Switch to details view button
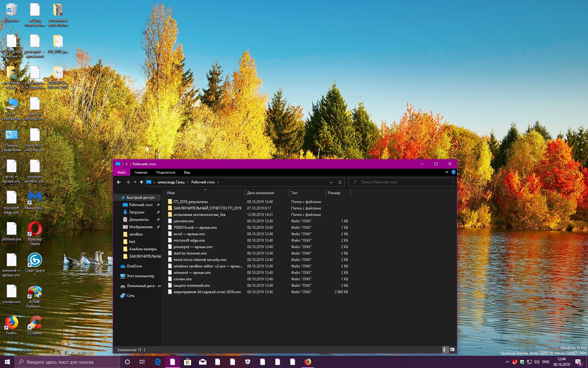The width and height of the screenshot is (588, 368). [x=445, y=350]
